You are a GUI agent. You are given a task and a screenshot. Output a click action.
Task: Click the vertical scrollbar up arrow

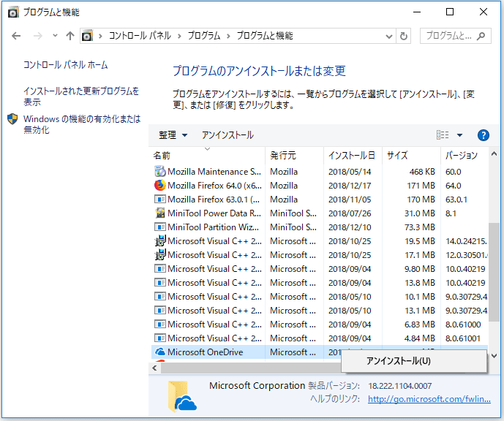point(494,154)
